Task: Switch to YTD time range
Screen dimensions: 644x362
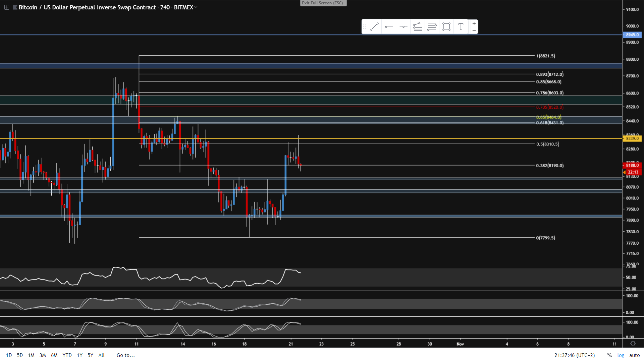Action: click(67, 355)
